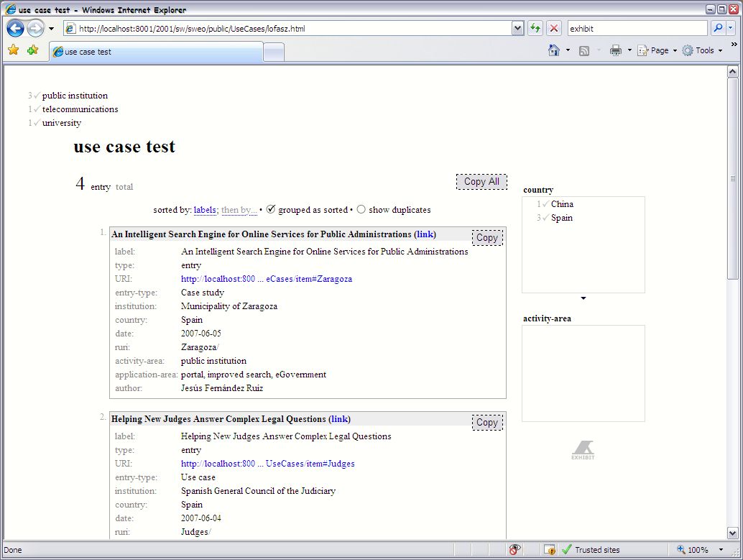
Task: Select the show duplicates radio option
Action: click(361, 209)
